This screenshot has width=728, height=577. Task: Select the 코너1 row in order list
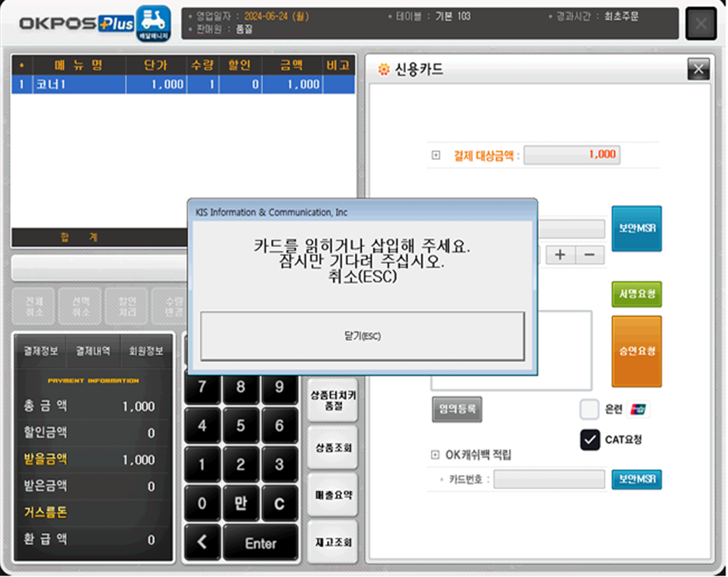tap(183, 84)
